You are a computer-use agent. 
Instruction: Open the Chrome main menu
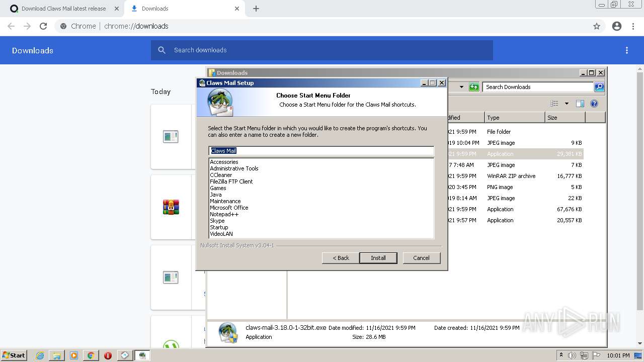(633, 26)
